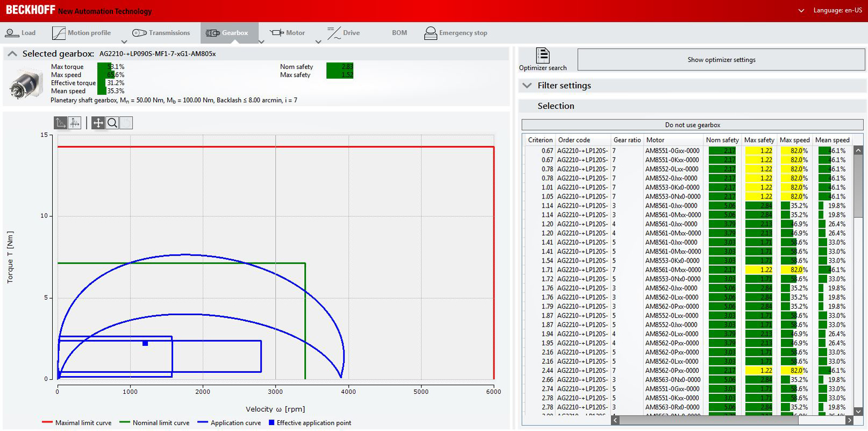Open the Motor tab dropdown arrow

point(318,42)
